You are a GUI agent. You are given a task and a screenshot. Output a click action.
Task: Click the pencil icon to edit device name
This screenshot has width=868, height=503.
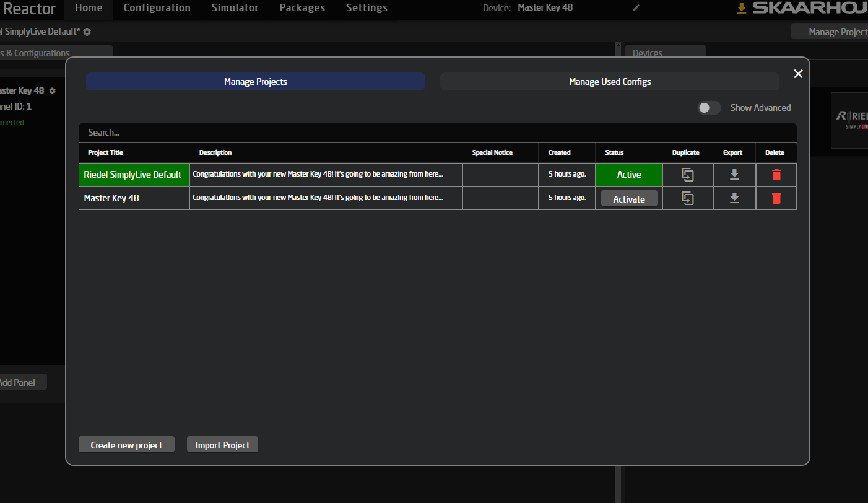pos(636,7)
